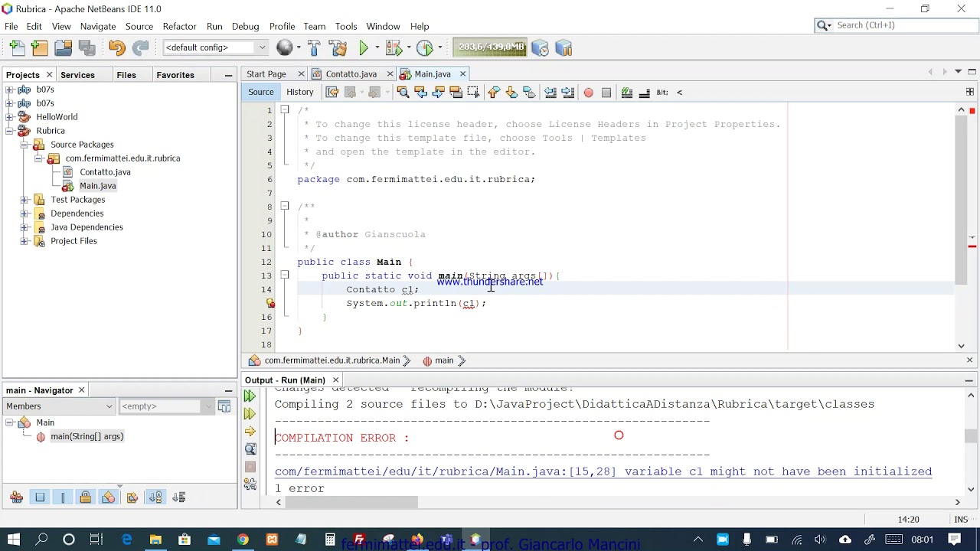
Task: Switch to the Services tab
Action: pos(77,75)
